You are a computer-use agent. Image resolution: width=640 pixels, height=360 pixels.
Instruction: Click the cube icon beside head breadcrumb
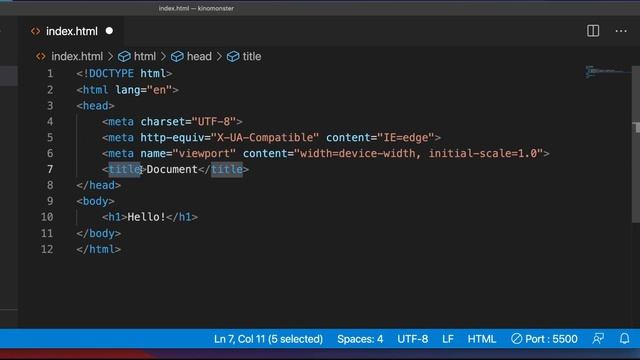point(177,57)
